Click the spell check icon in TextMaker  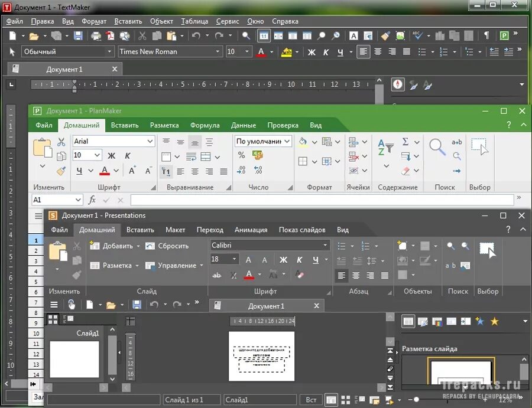click(417, 35)
